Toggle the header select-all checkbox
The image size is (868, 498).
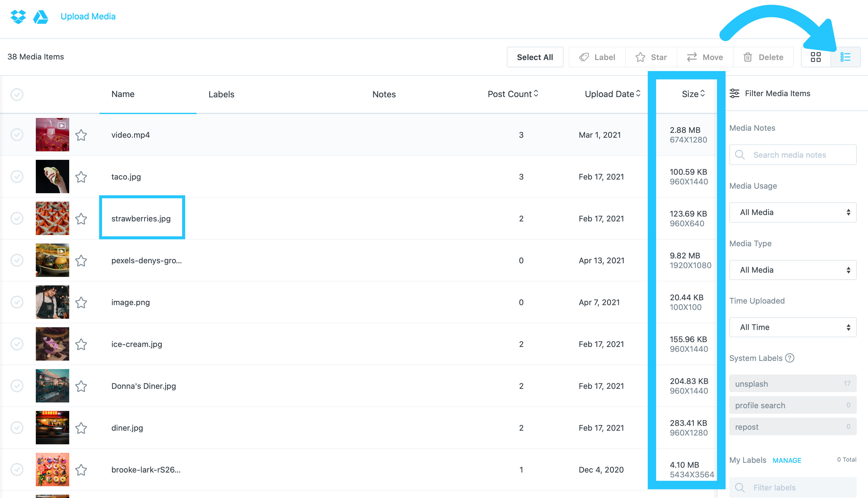[17, 94]
